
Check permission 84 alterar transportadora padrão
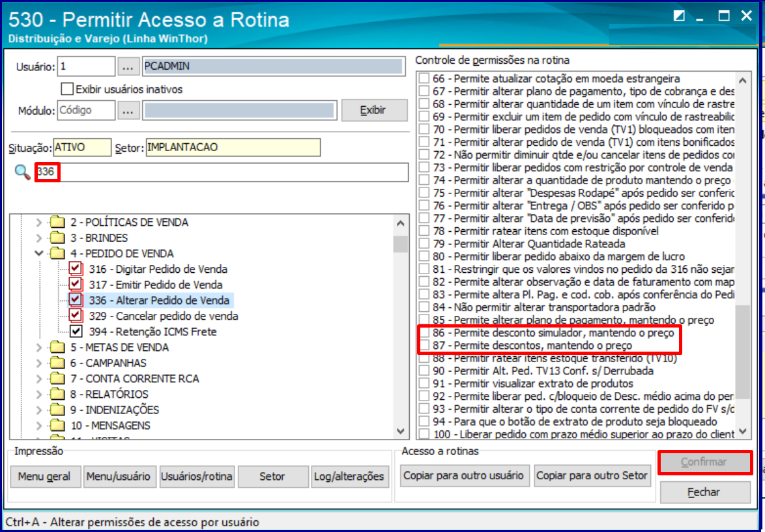(424, 308)
